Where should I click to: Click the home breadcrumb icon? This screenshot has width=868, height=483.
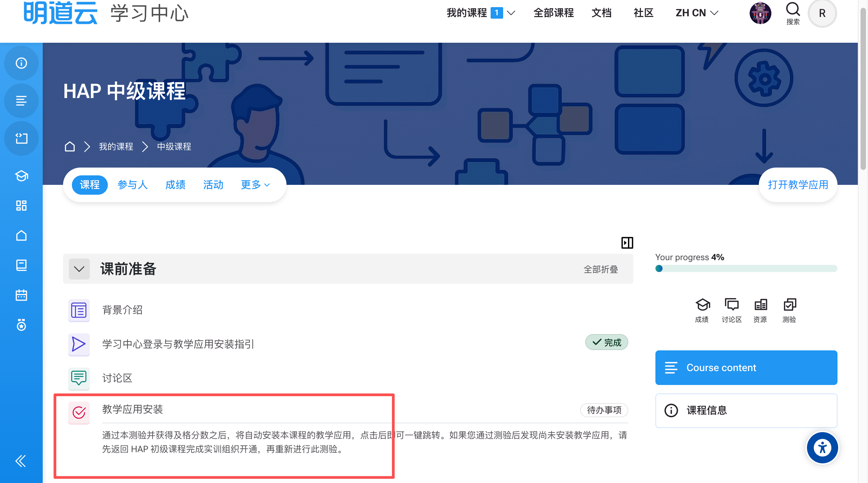(x=70, y=147)
